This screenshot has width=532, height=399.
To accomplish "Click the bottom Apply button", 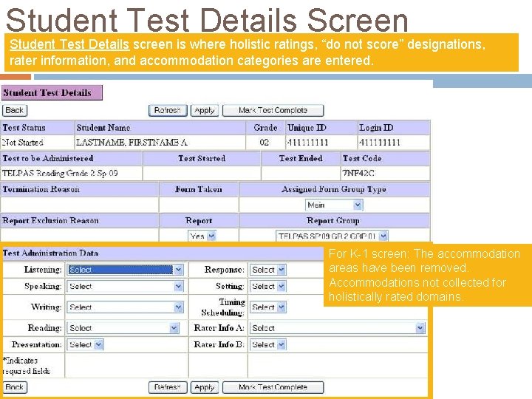I will 205,387.
